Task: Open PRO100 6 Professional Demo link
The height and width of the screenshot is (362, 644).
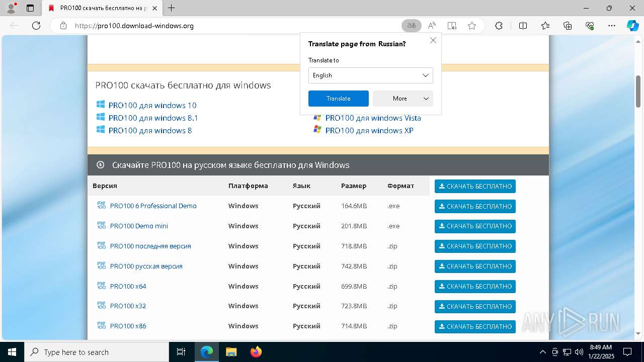Action: 153,206
